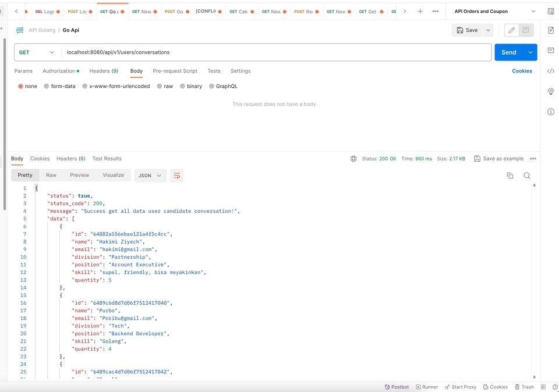The image size is (559, 392).
Task: Open Postbot from the status bar
Action: pyautogui.click(x=397, y=387)
